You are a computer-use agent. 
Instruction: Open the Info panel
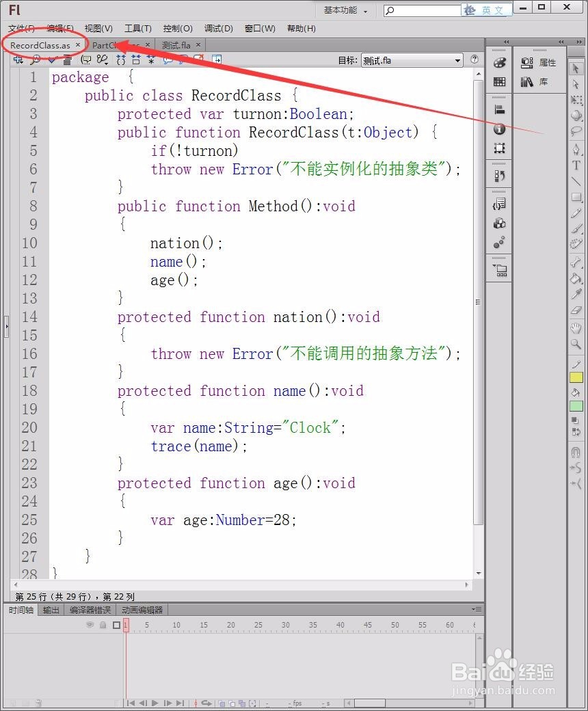coord(499,129)
